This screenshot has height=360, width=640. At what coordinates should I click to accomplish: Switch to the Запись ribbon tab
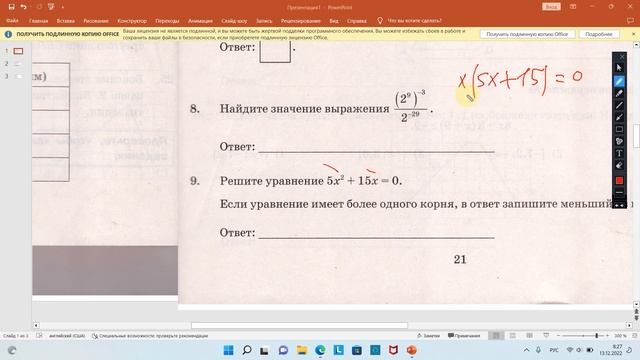[x=264, y=20]
